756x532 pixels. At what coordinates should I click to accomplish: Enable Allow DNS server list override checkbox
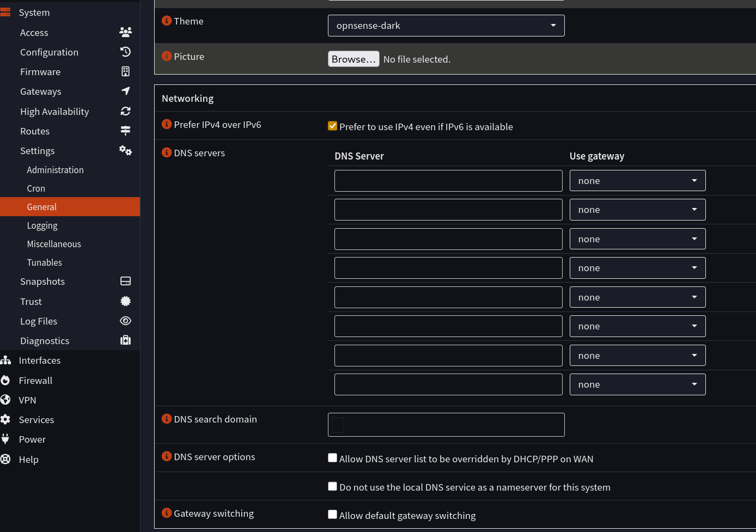(332, 458)
